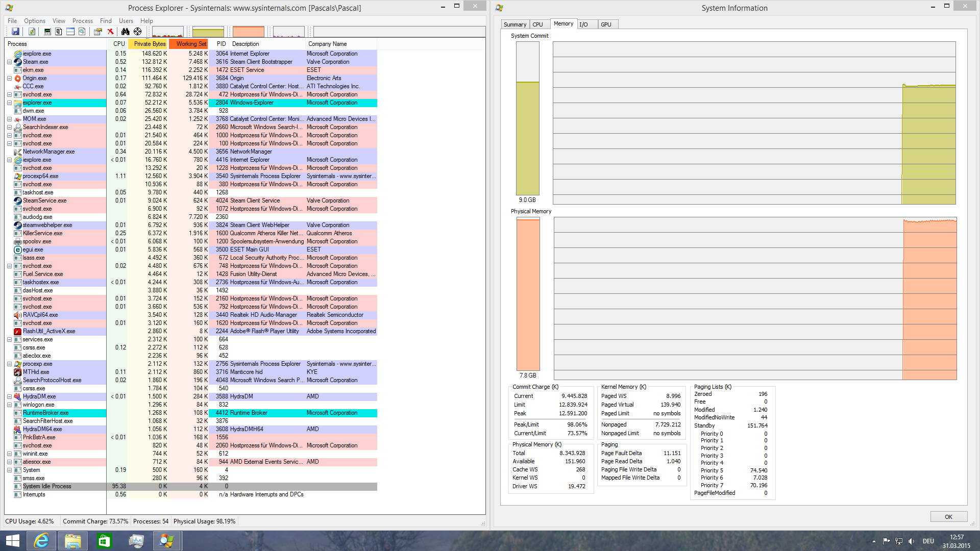The width and height of the screenshot is (980, 551).
Task: Click the procexp64.exe process icon
Action: pos(18,176)
